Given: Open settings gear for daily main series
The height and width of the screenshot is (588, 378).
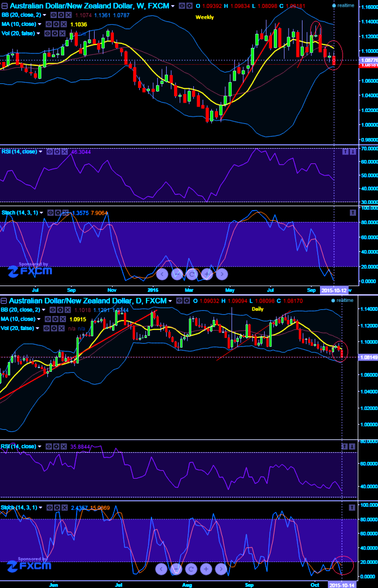Looking at the screenshot, I should click(x=187, y=300).
